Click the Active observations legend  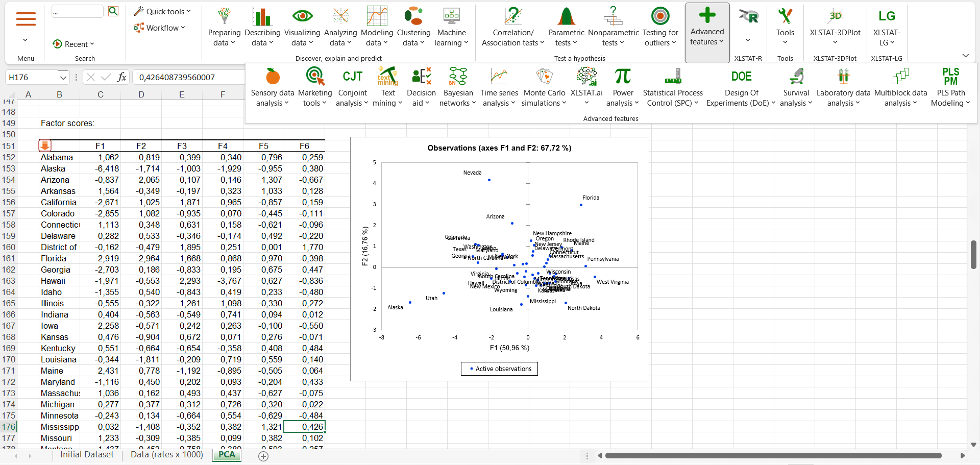(499, 369)
